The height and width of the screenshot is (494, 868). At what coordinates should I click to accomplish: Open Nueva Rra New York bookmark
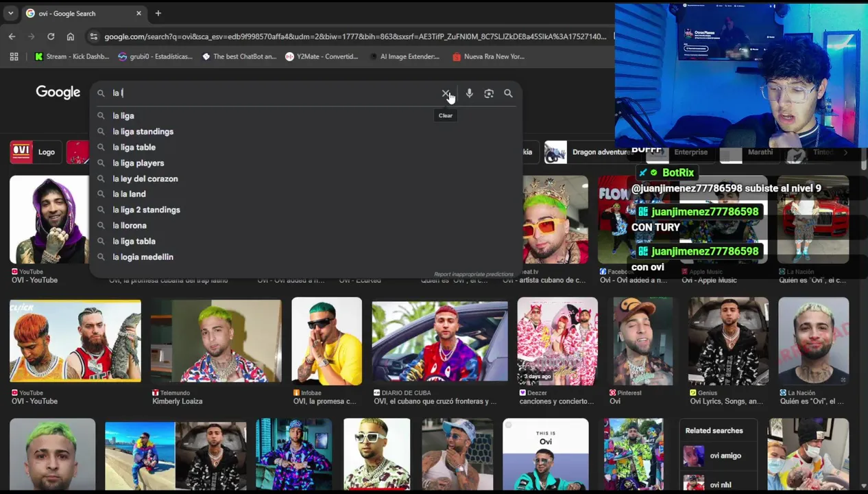click(488, 56)
